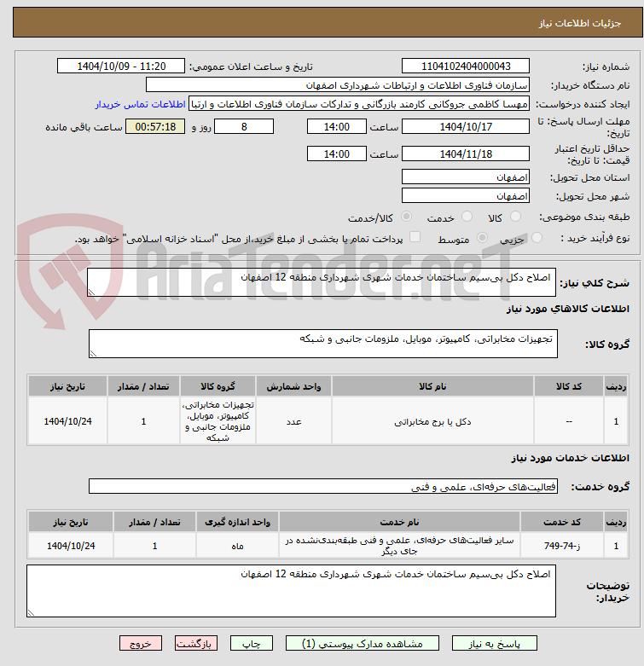The width and height of the screenshot is (644, 666).
Task: Click the شماره نیاز field 1104102404000043
Action: click(466, 67)
